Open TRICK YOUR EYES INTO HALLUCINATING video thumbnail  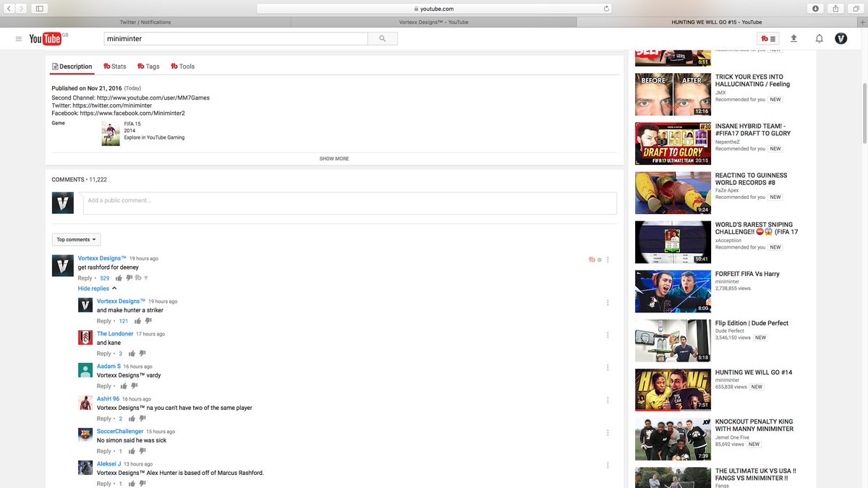point(673,94)
